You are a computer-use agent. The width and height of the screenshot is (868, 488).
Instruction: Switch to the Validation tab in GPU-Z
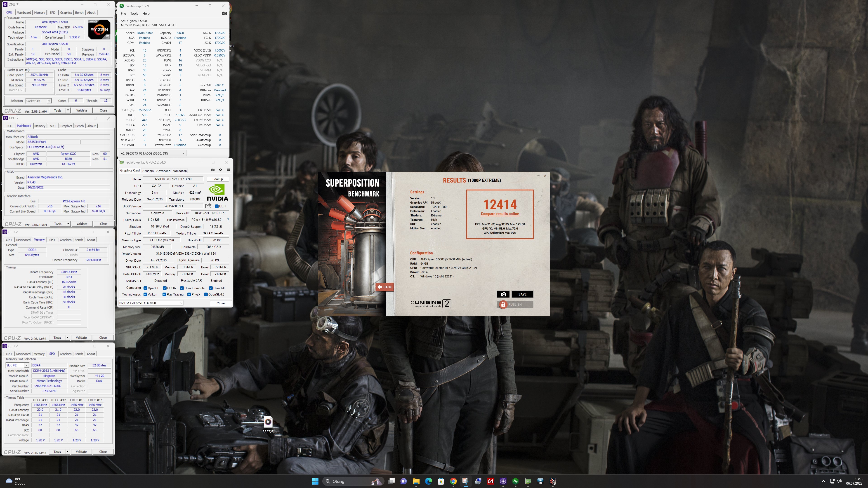click(x=180, y=171)
